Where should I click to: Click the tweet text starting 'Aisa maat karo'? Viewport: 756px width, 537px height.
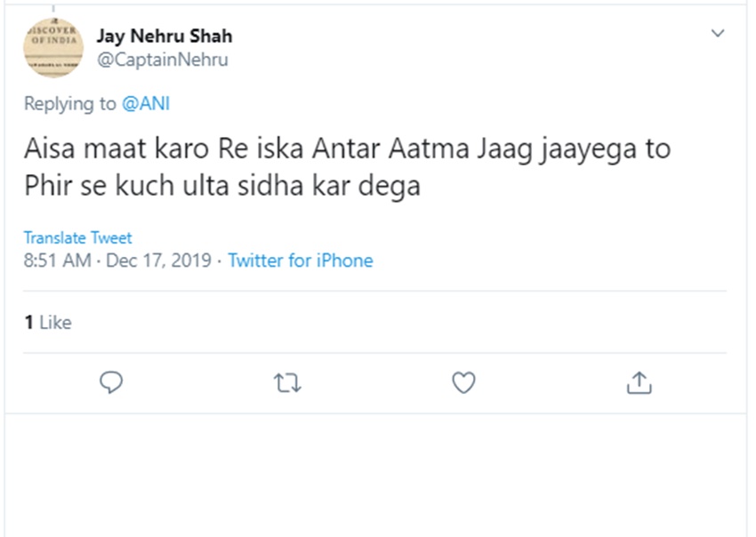pyautogui.click(x=347, y=148)
